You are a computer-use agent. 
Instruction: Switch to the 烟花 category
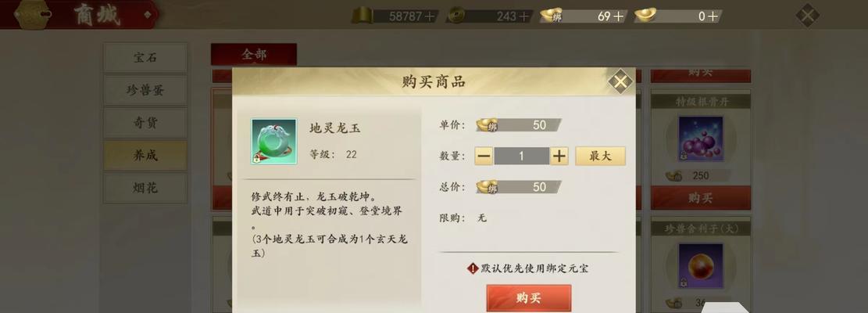click(x=145, y=189)
